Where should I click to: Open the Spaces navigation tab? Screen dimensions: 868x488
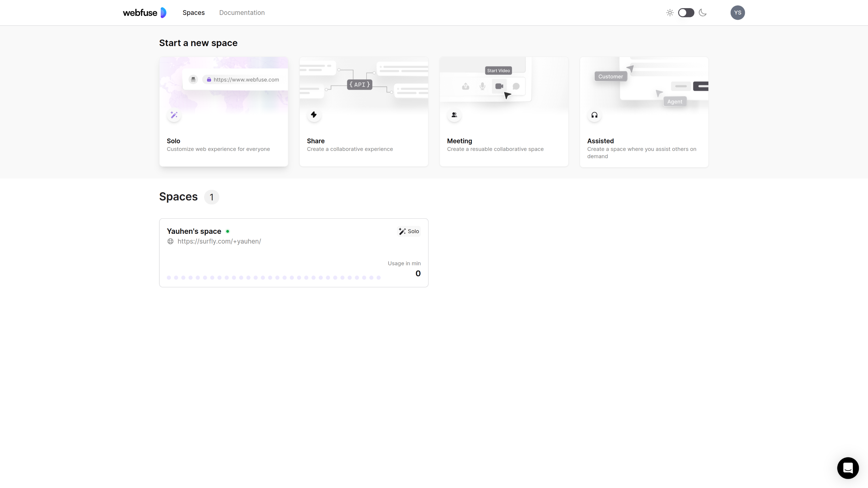click(x=194, y=13)
